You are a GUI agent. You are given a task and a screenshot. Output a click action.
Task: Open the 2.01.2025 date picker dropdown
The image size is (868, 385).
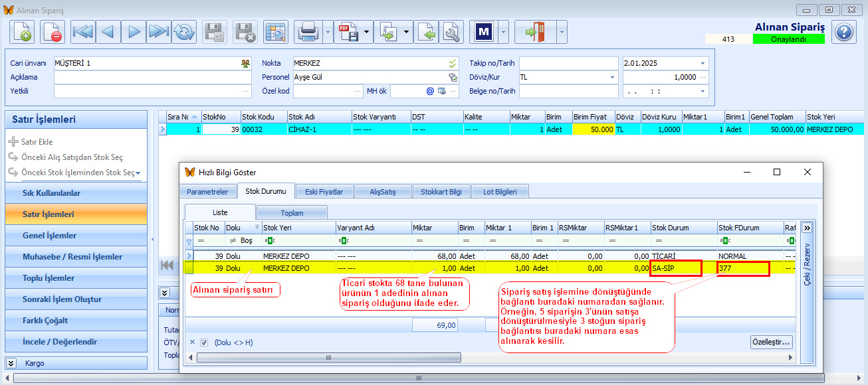click(x=703, y=63)
